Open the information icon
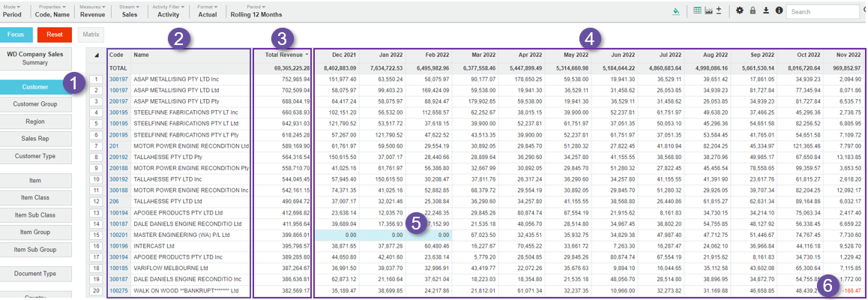 779,11
